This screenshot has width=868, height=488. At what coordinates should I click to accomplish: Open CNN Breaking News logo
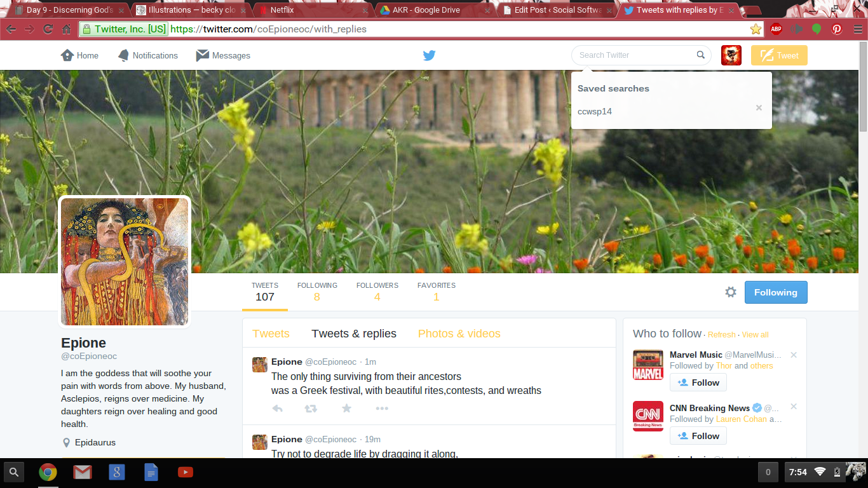tap(648, 416)
